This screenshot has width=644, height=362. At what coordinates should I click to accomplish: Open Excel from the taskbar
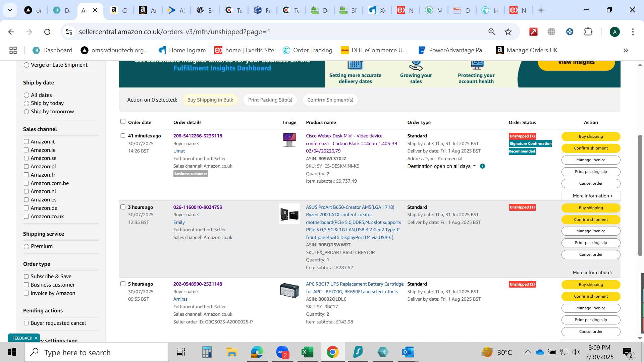307,352
